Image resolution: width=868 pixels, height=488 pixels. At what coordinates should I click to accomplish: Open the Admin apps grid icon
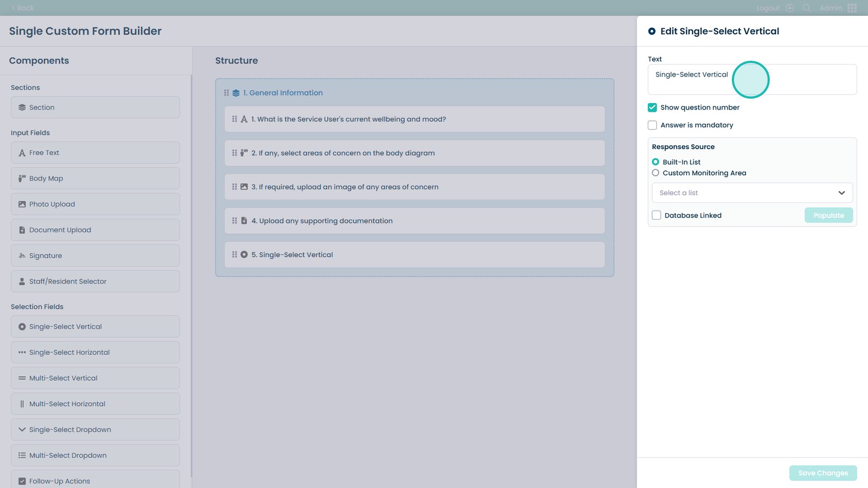coord(852,8)
